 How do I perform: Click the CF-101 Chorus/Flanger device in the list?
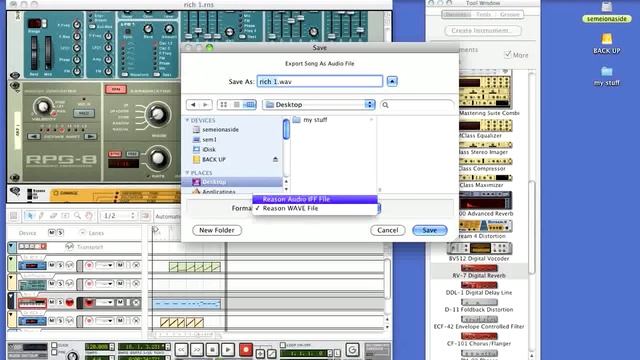tap(479, 340)
